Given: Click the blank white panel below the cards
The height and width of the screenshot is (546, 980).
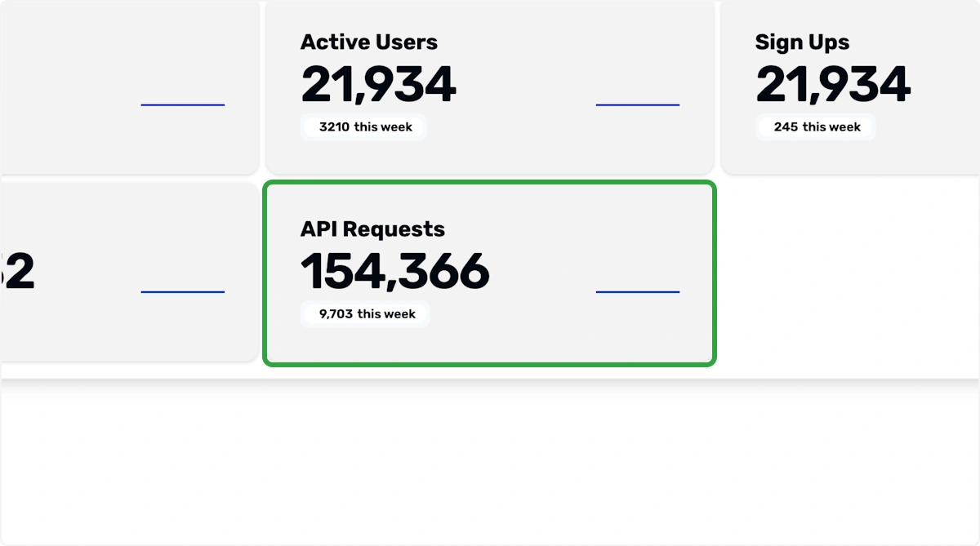Looking at the screenshot, I should pos(490,464).
